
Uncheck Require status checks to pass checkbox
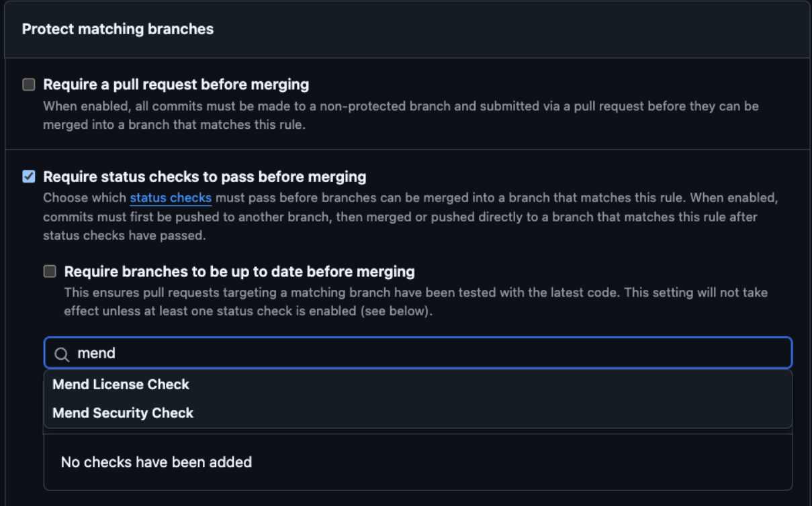pyautogui.click(x=29, y=176)
